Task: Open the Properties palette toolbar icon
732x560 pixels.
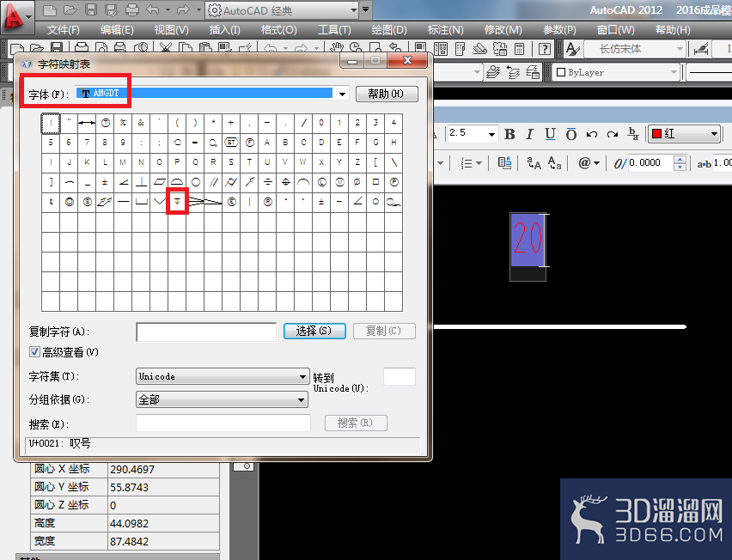Action: tap(421, 49)
